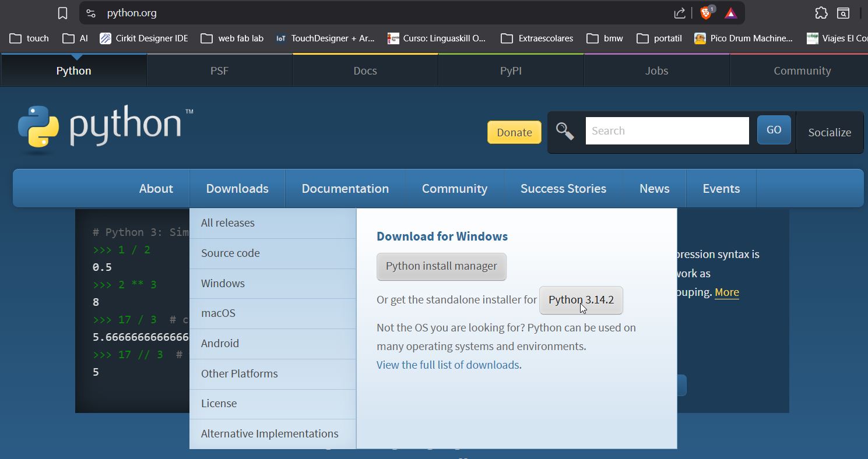
Task: Choose License from Downloads menu
Action: 273,404
